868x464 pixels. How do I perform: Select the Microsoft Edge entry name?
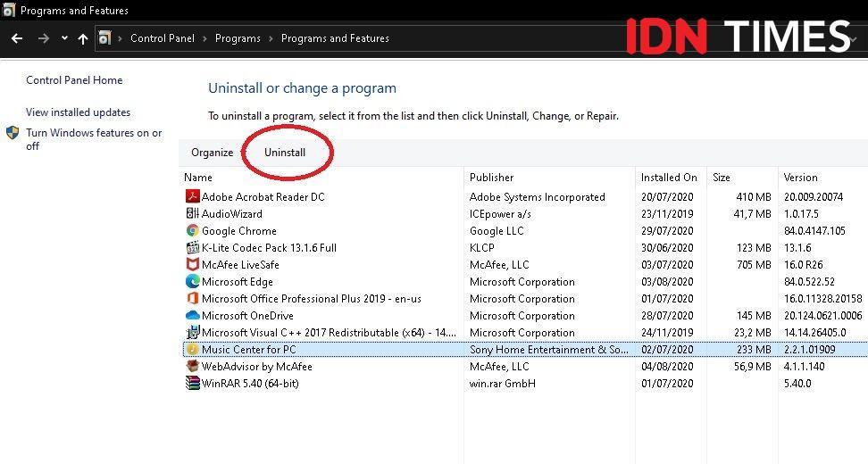click(238, 282)
